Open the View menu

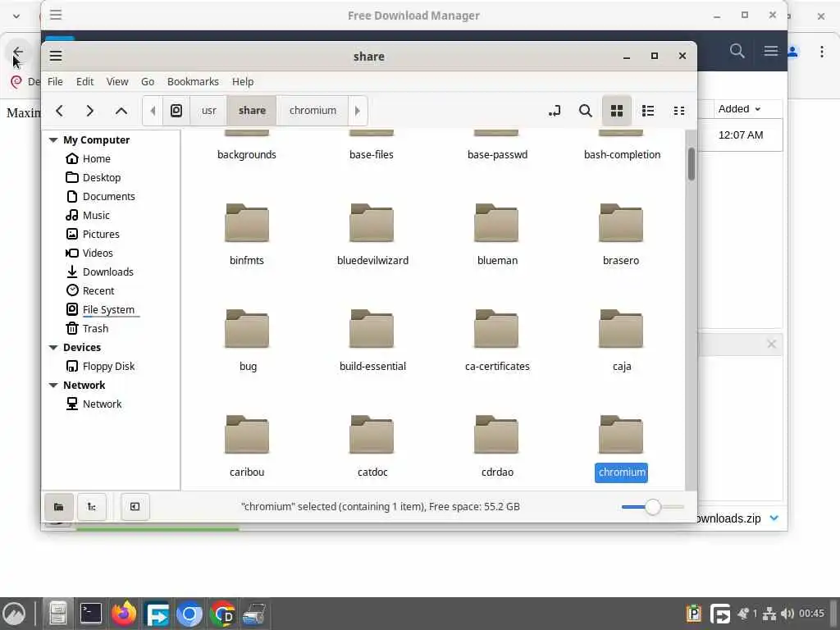[116, 81]
